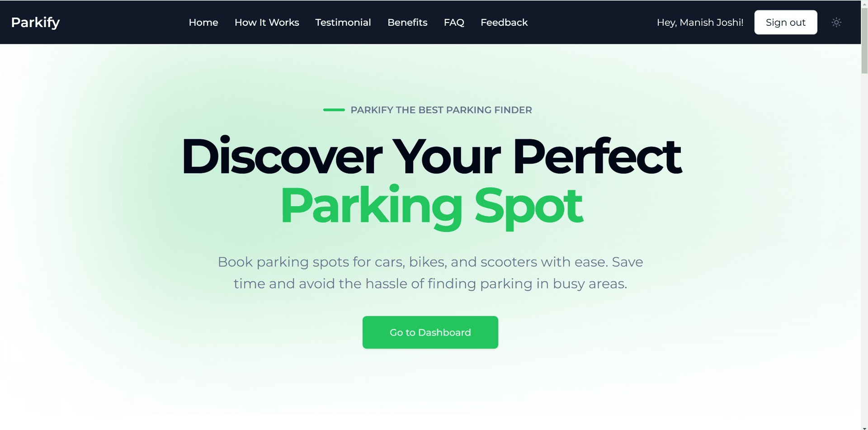Open the FAQ nav link
This screenshot has width=868, height=430.
tap(454, 22)
